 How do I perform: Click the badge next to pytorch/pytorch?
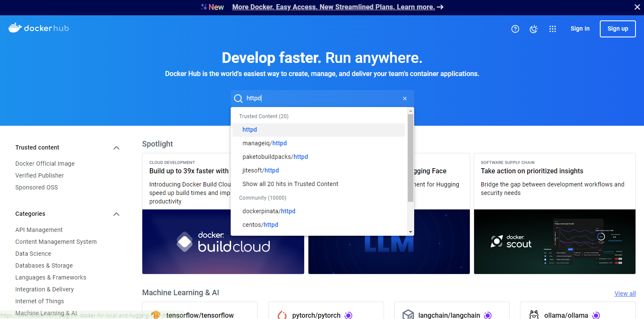pyautogui.click(x=348, y=315)
